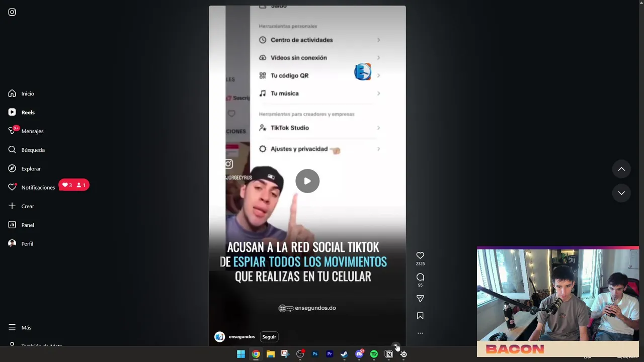Open Snipping Tool in taskbar
The width and height of the screenshot is (644, 362).
285,354
